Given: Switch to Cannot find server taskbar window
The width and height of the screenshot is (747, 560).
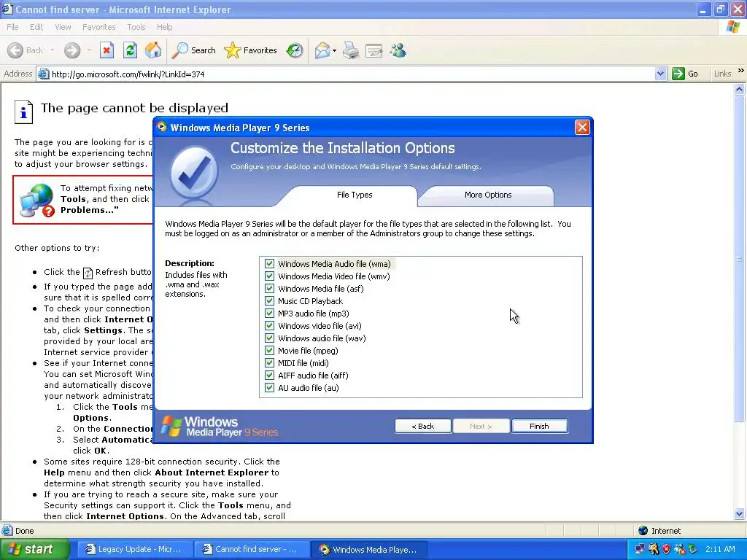Looking at the screenshot, I should (251, 550).
